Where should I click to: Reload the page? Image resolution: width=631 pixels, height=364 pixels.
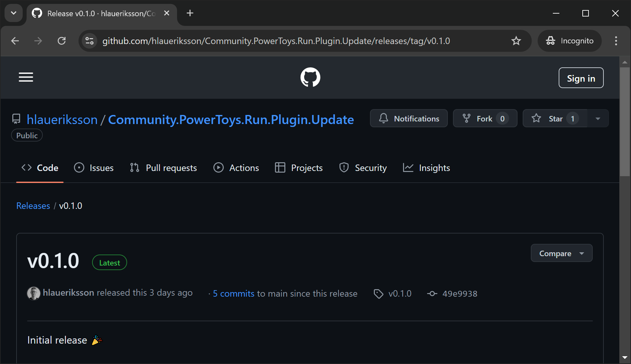[62, 41]
